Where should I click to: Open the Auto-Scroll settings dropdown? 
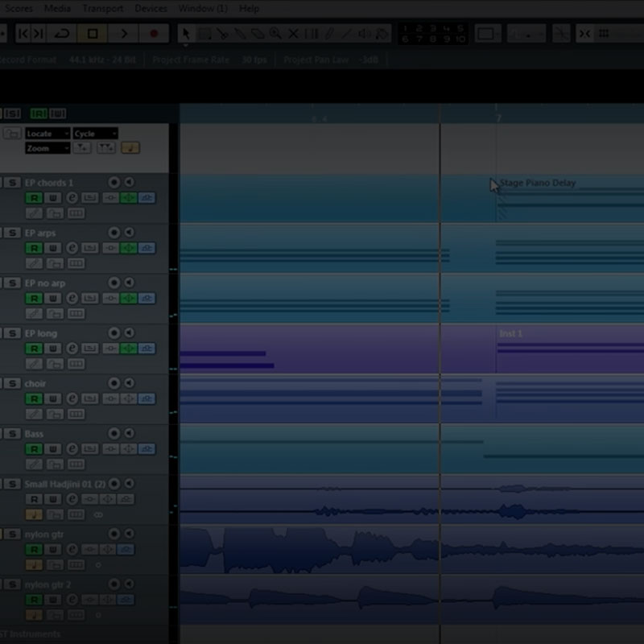(488, 34)
